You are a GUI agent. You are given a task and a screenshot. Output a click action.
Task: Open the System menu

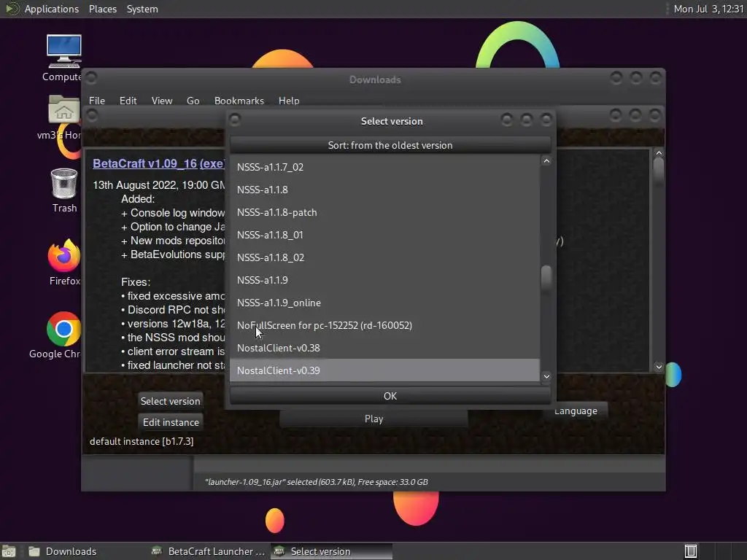point(142,9)
